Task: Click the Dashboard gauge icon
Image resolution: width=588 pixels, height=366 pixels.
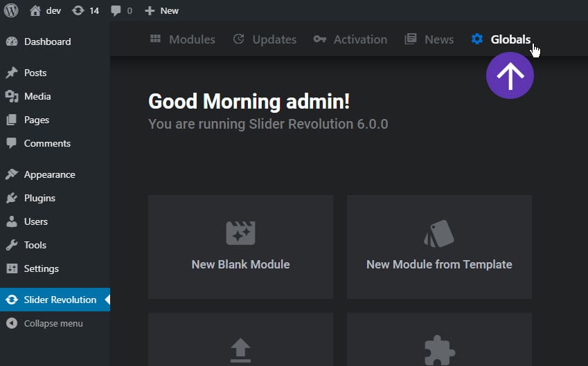Action: [12, 42]
